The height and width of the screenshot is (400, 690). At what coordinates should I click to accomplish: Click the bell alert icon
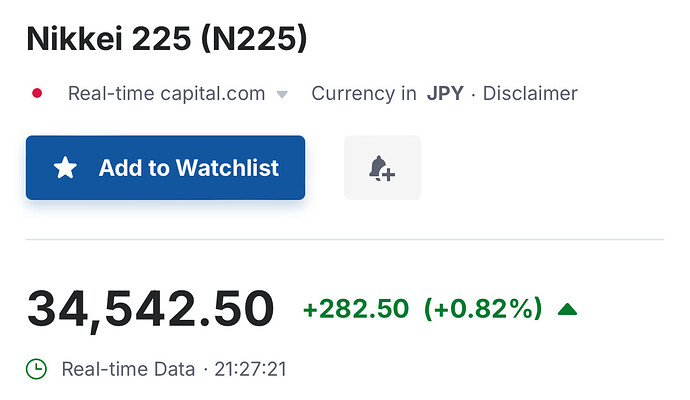pos(381,168)
